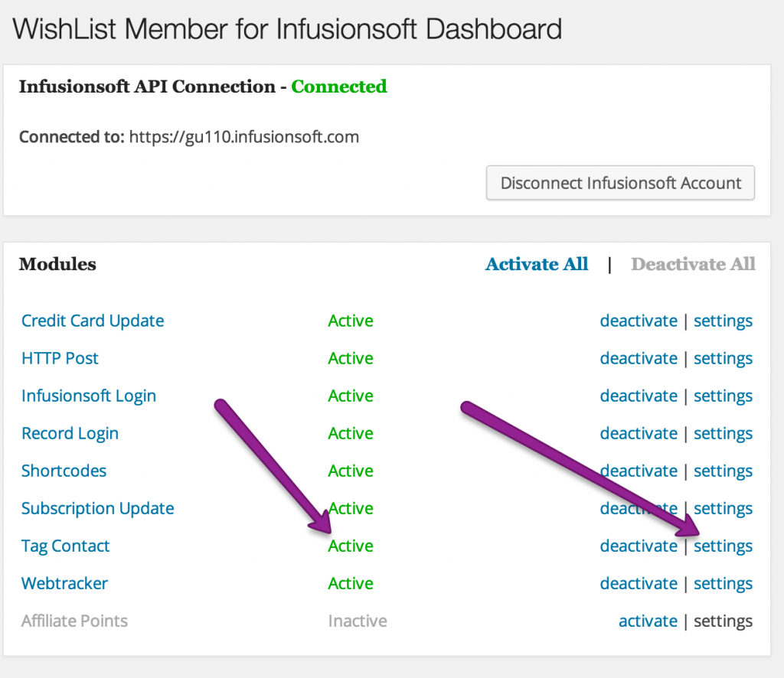Click the Infusionsoft API Connection heading

tap(147, 86)
